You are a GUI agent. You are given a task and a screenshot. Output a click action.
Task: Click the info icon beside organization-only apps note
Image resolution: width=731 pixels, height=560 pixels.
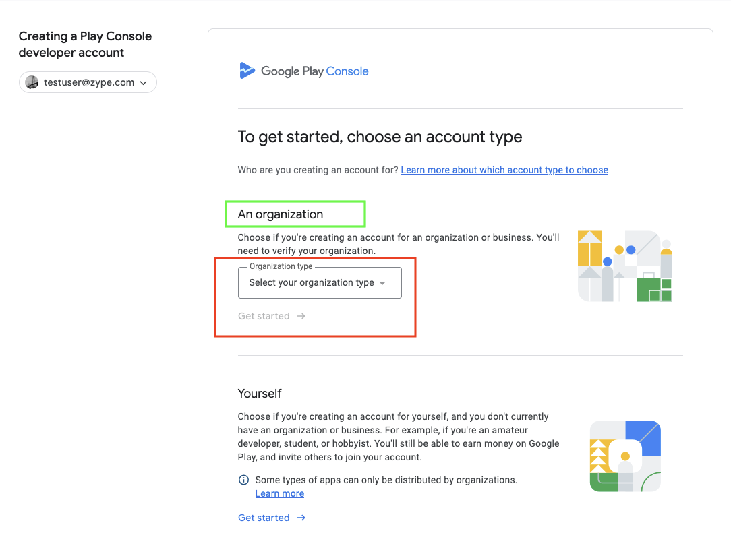[243, 480]
